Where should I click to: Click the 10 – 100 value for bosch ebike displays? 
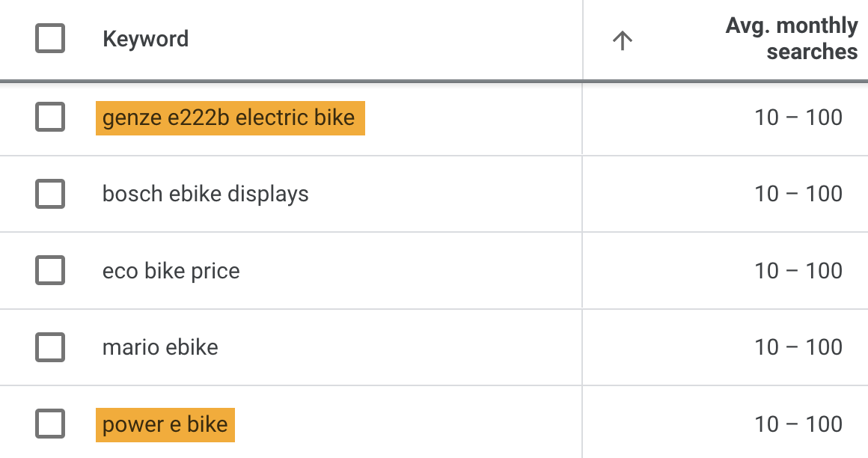pyautogui.click(x=796, y=194)
